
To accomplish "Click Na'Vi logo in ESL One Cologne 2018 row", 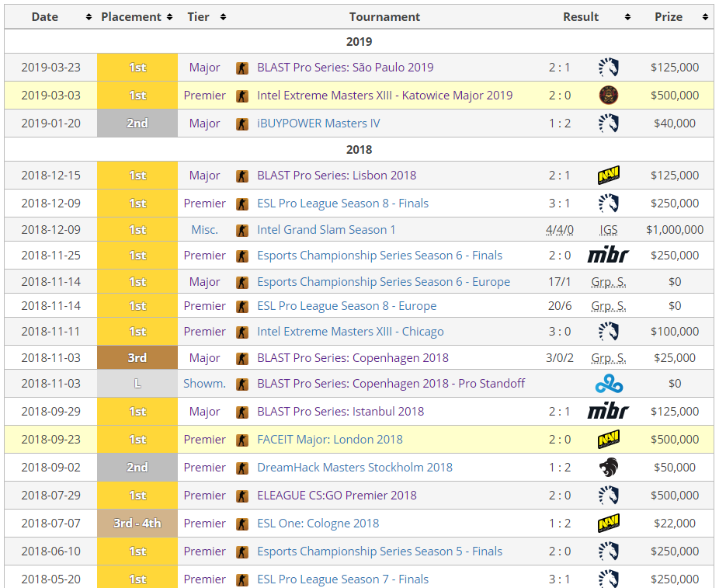I will tap(609, 524).
